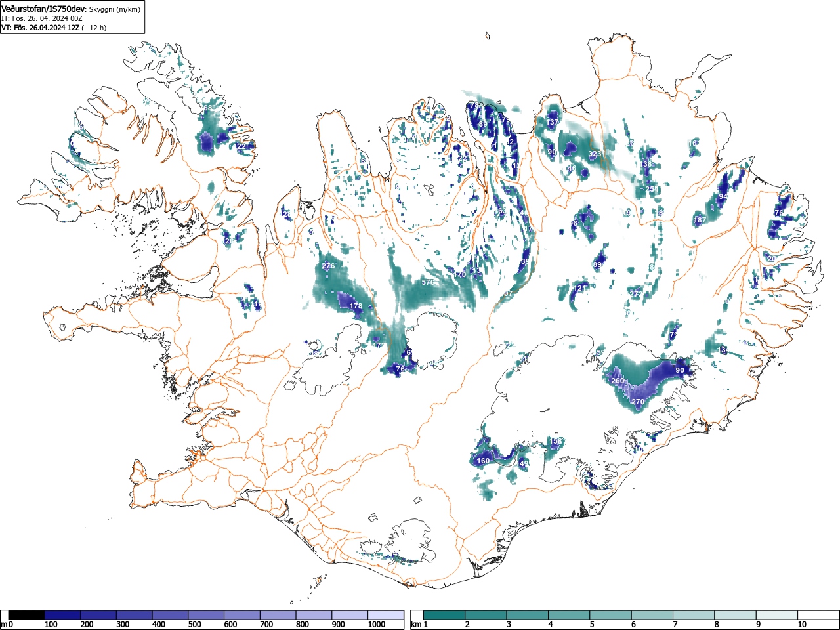Pick the map value label '178'
The width and height of the screenshot is (840, 630).
[356, 306]
